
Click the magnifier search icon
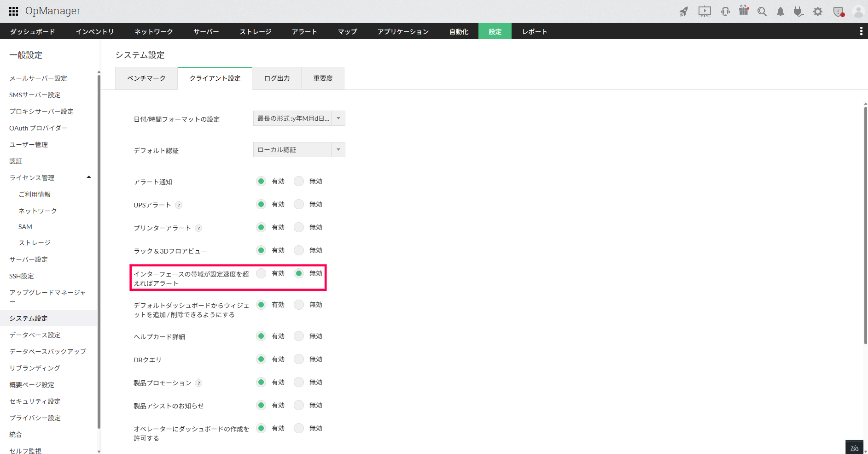pyautogui.click(x=762, y=12)
